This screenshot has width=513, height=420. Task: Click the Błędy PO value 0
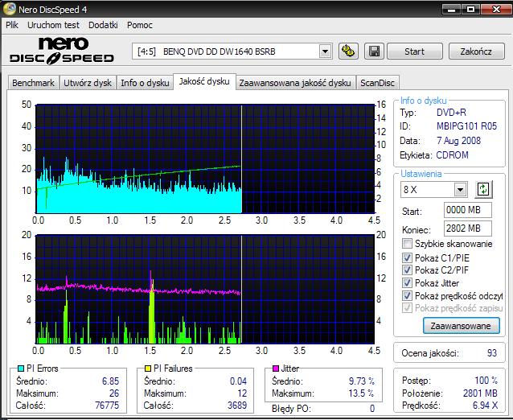click(x=372, y=408)
